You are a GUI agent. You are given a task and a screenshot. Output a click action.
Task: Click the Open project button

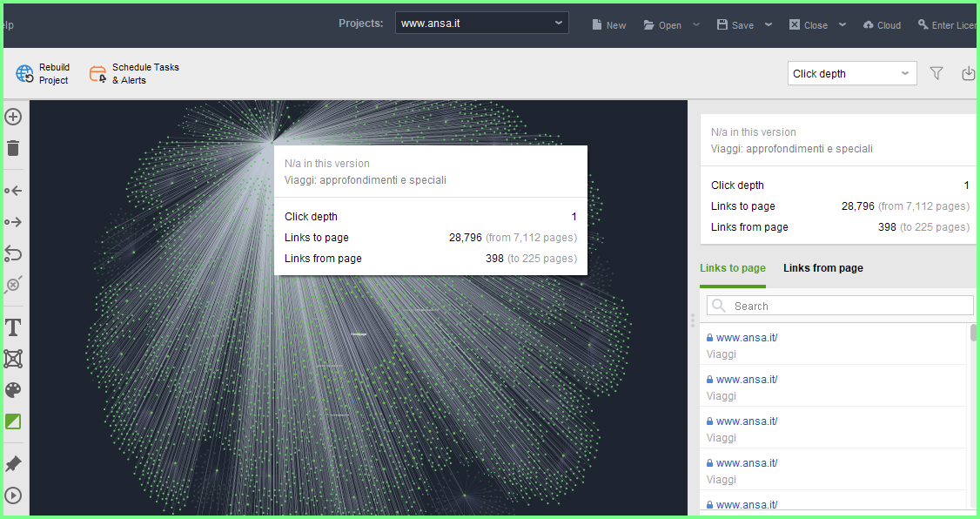tap(662, 25)
